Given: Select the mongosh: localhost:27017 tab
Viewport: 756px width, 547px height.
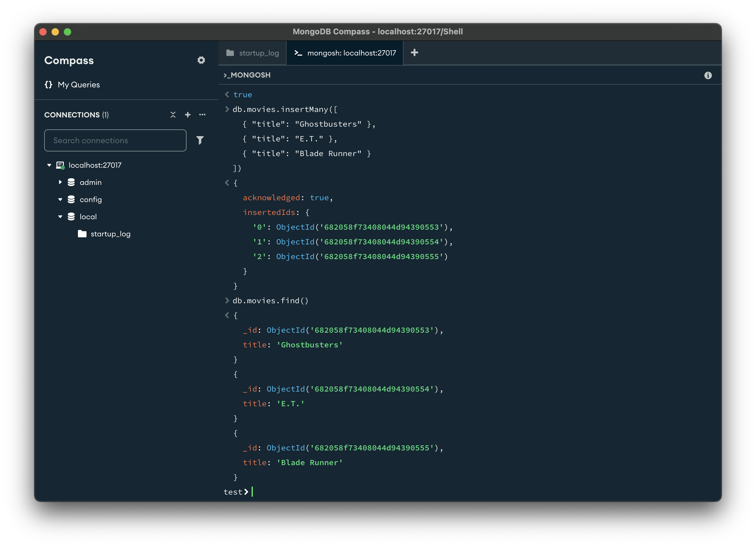Looking at the screenshot, I should coord(345,53).
